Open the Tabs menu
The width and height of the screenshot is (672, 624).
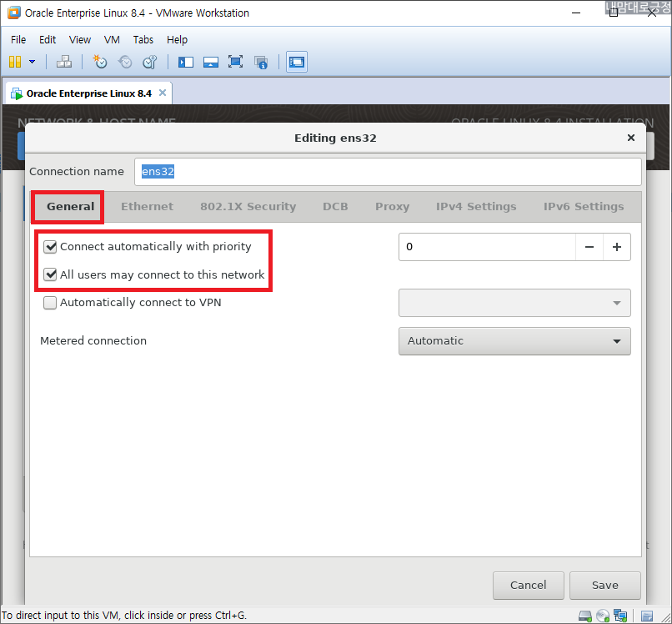[x=143, y=40]
